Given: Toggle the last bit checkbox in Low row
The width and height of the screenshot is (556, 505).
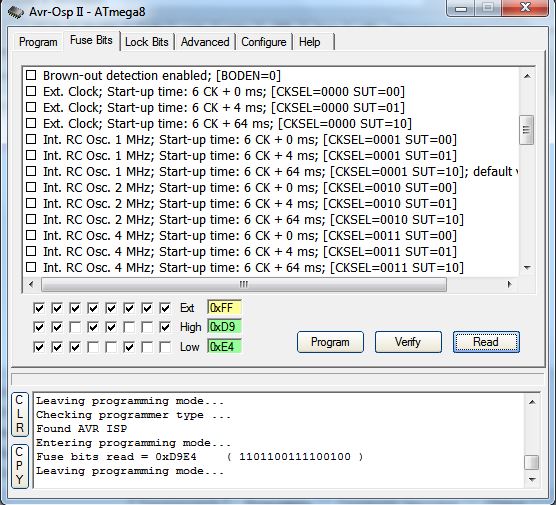Looking at the screenshot, I should click(x=165, y=347).
